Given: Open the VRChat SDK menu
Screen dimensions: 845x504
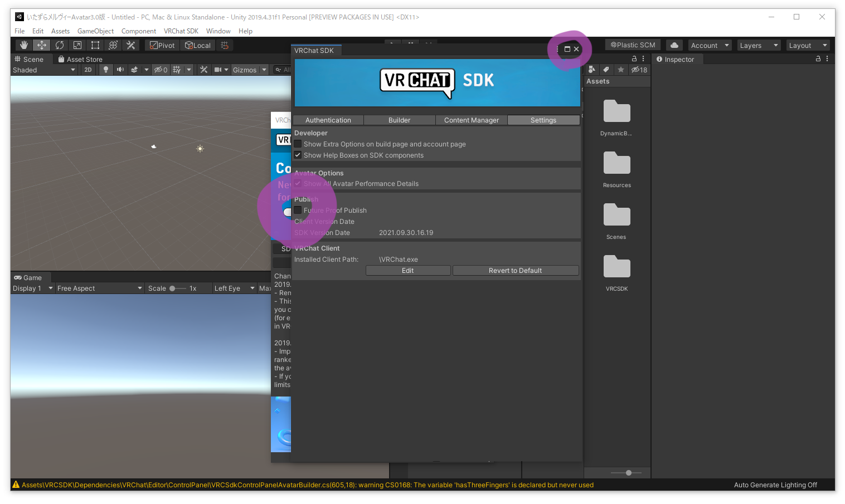Looking at the screenshot, I should [181, 31].
